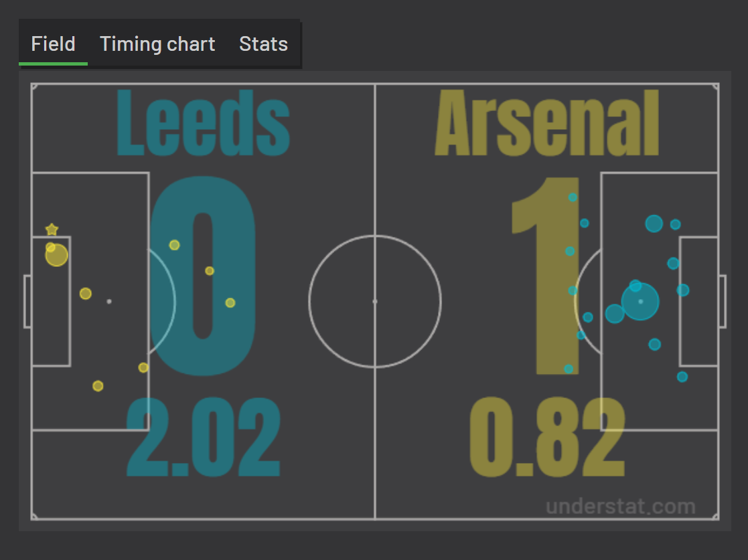Click the yellow shot on left penalty arc
The height and width of the screenshot is (560, 748).
(174, 245)
